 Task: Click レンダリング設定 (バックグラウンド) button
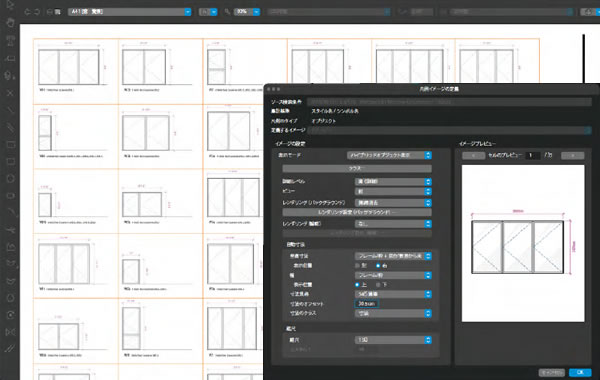coord(357,212)
